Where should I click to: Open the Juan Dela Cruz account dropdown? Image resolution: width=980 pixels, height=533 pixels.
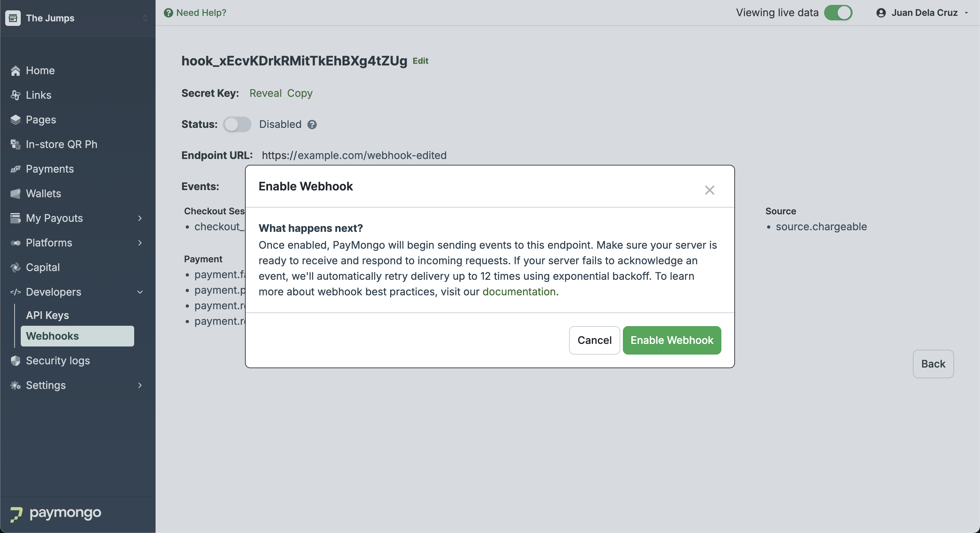click(x=922, y=13)
